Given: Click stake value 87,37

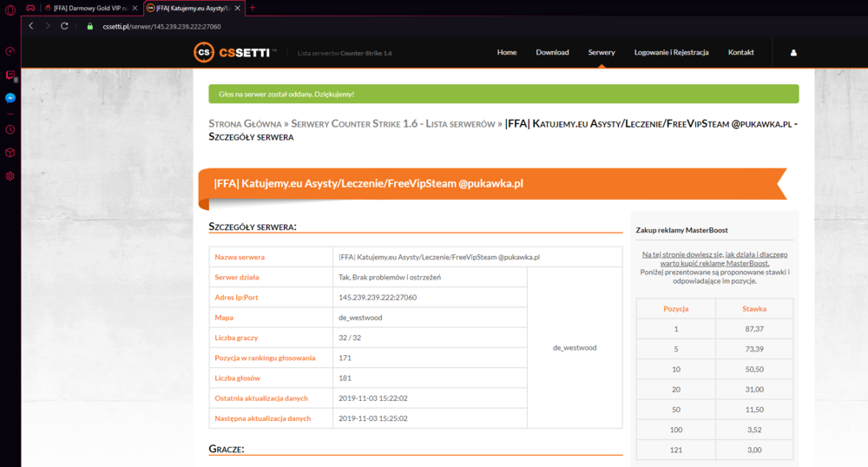Looking at the screenshot, I should [754, 329].
